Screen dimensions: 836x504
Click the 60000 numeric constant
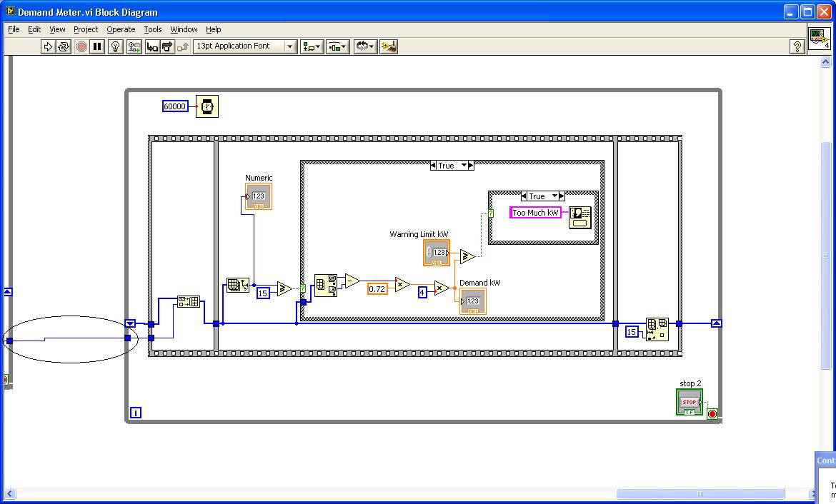[175, 106]
